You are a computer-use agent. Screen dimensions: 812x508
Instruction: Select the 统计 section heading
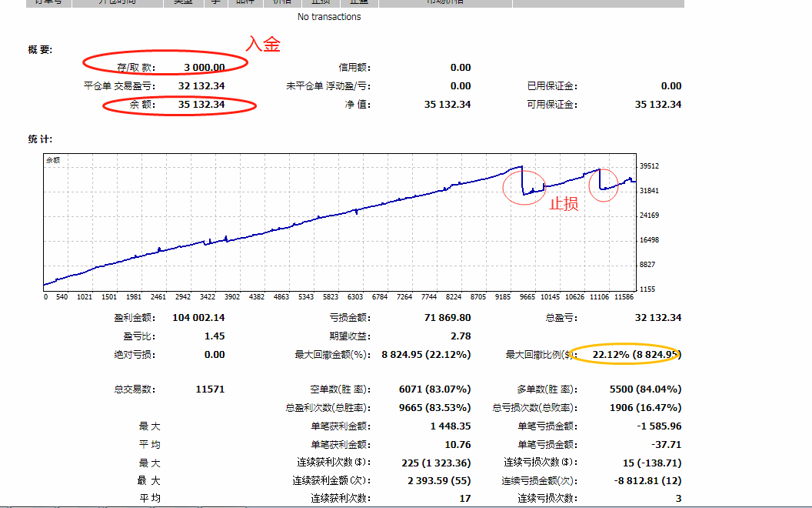pos(41,139)
